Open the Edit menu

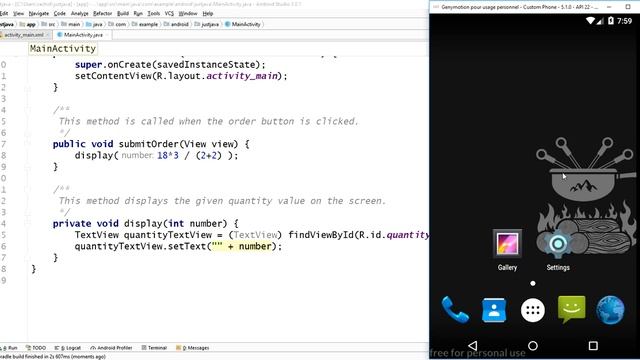click(4, 13)
